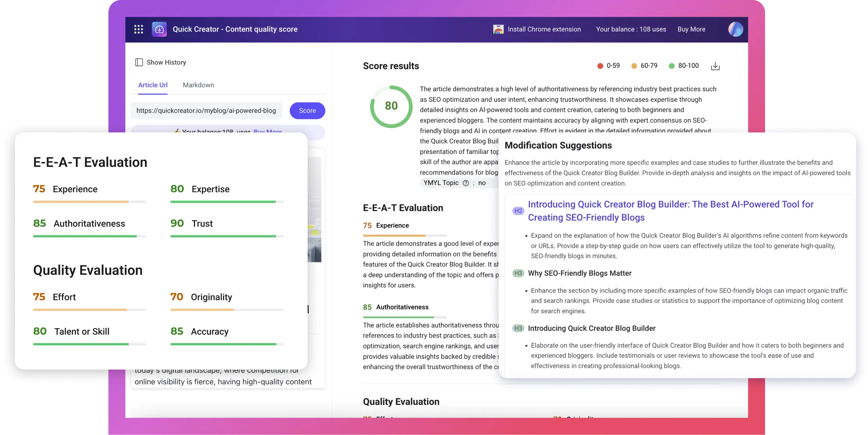Click Show History label
This screenshot has width=868, height=435.
(166, 62)
